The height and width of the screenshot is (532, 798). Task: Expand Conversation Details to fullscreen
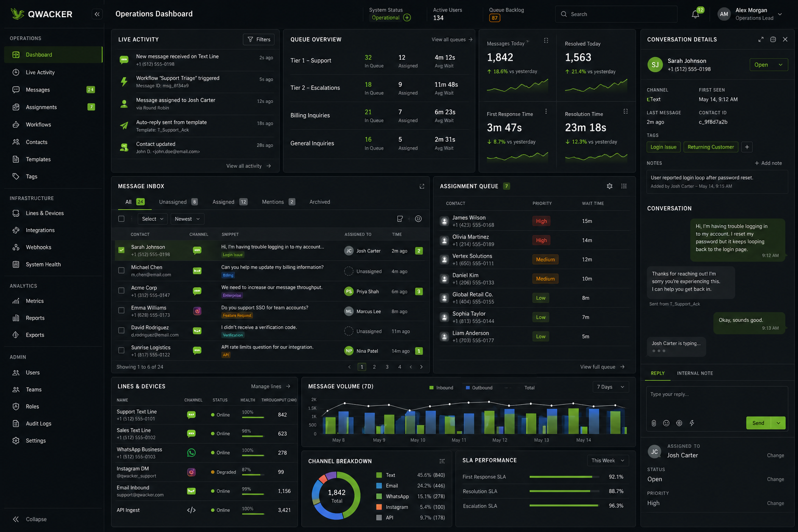[x=761, y=39]
